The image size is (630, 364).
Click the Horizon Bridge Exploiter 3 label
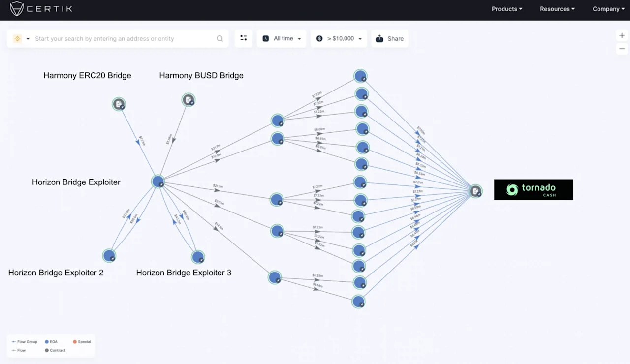pos(184,273)
